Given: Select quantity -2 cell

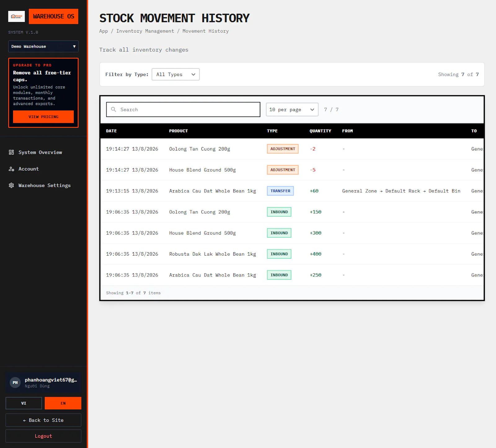Looking at the screenshot, I should point(312,149).
